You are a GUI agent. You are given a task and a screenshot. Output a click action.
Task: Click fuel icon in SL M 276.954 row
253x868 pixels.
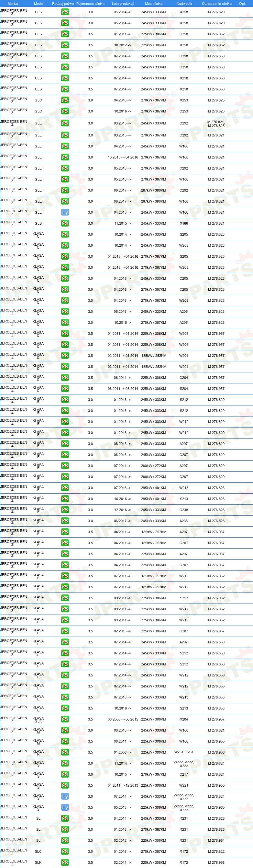[x=65, y=841]
